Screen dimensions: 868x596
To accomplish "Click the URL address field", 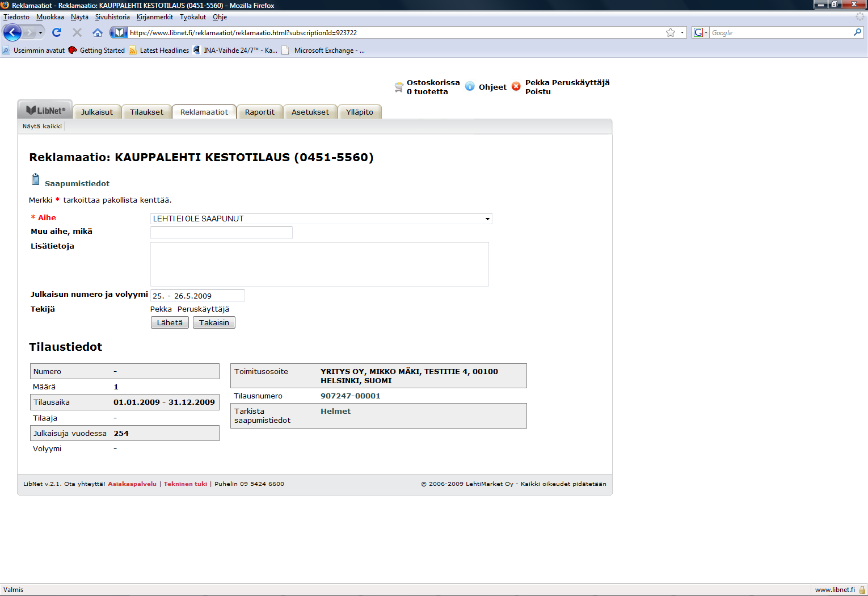I will click(396, 33).
